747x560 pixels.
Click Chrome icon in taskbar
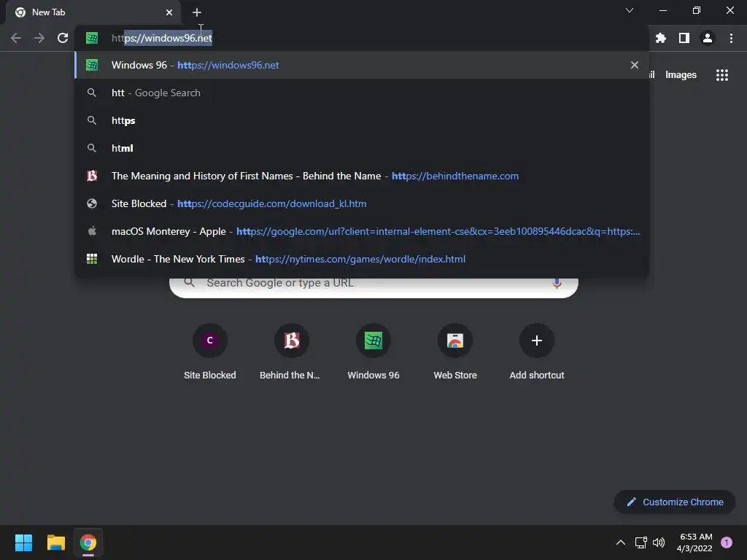[88, 542]
